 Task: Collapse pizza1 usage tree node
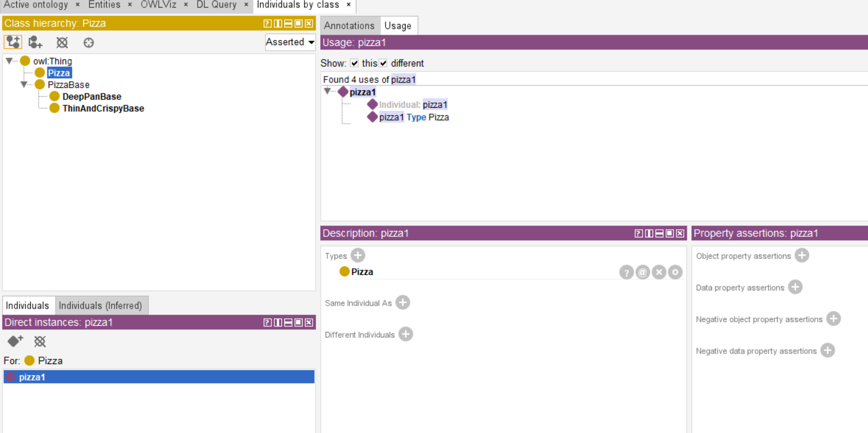click(x=327, y=91)
